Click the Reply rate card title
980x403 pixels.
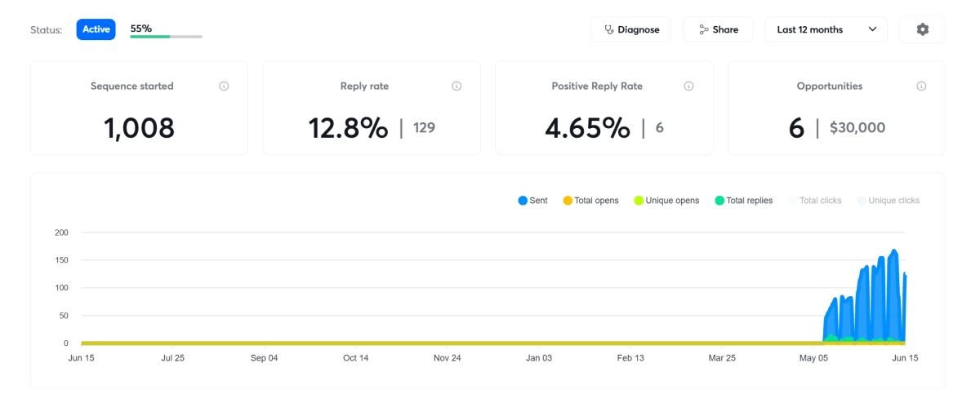point(364,86)
